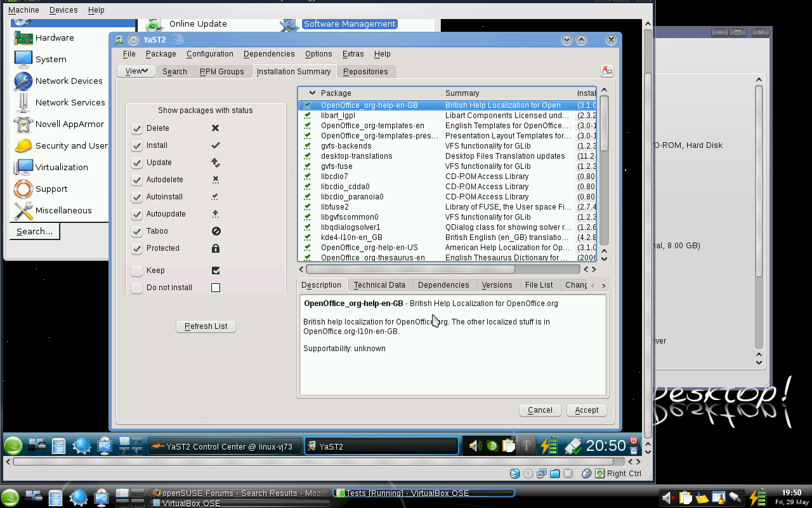Viewport: 812px width, 508px height.
Task: Open Klipper clipboard icon in guest tray
Action: tap(509, 446)
